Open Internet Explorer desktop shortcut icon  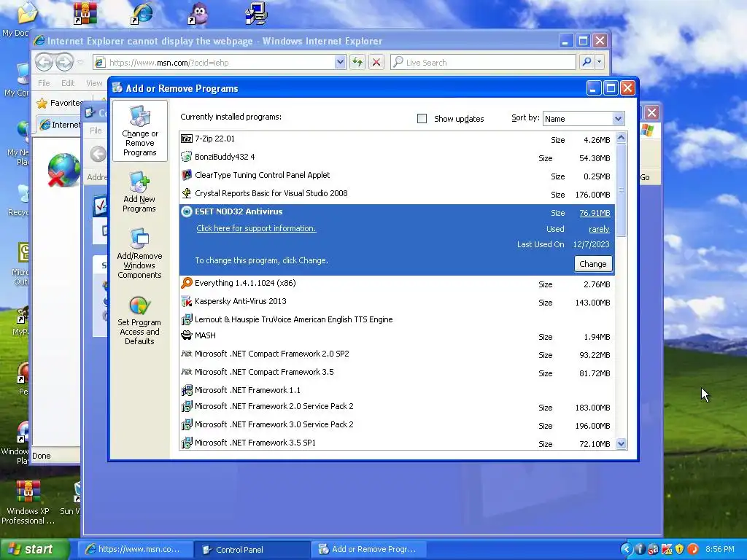pos(142,13)
